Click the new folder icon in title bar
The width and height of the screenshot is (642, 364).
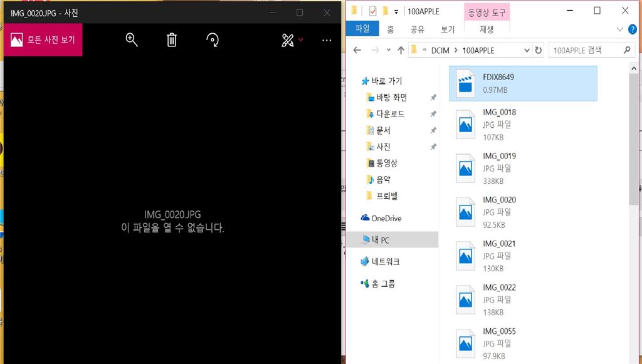pyautogui.click(x=385, y=11)
